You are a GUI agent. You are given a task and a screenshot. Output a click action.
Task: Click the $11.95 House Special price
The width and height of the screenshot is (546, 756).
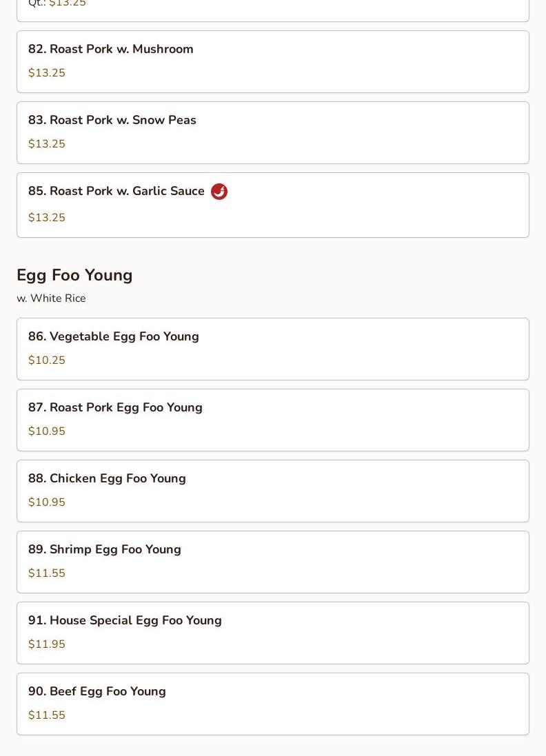tap(47, 644)
